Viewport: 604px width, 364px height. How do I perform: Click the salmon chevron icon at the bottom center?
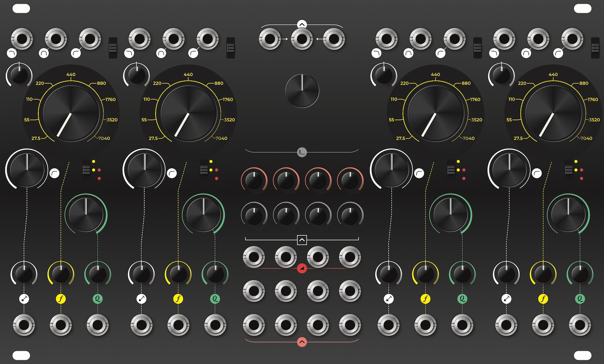tap(302, 342)
